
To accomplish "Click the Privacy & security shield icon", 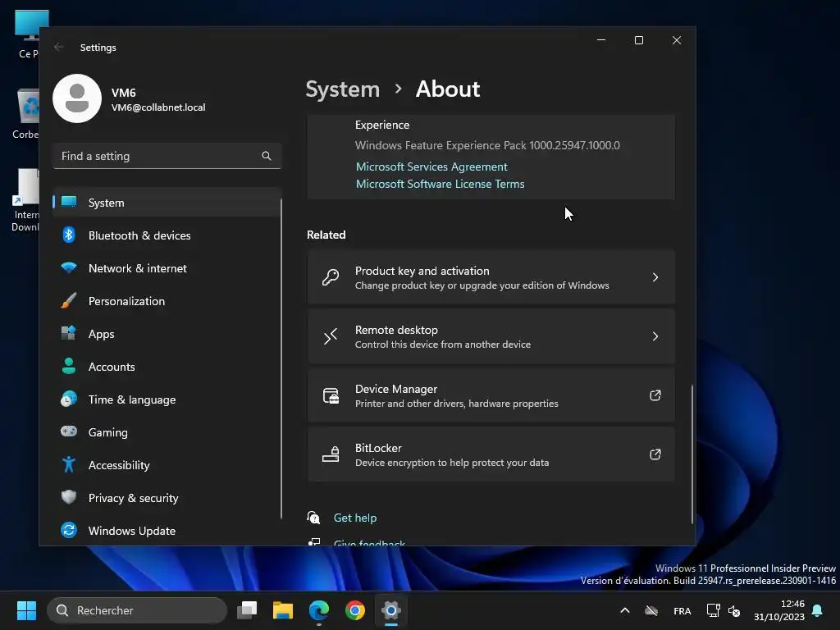I will (69, 497).
